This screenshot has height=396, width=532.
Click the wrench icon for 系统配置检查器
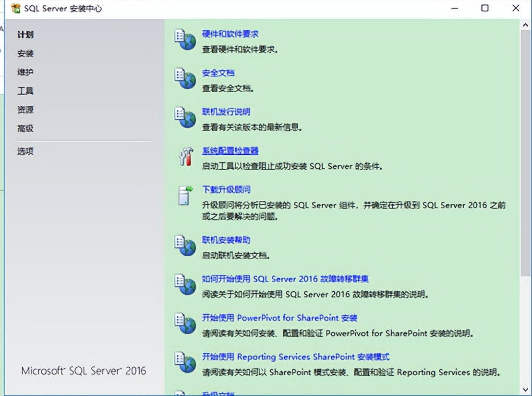(186, 157)
